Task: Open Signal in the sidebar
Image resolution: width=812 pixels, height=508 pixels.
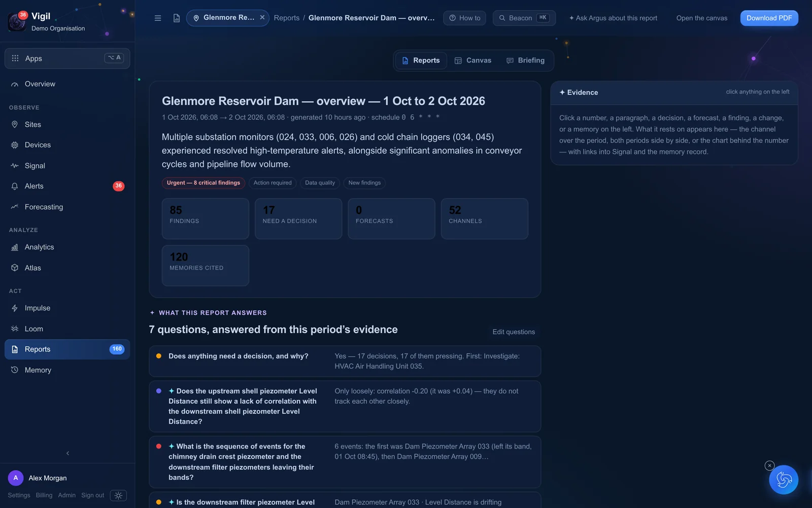Action: point(67,166)
